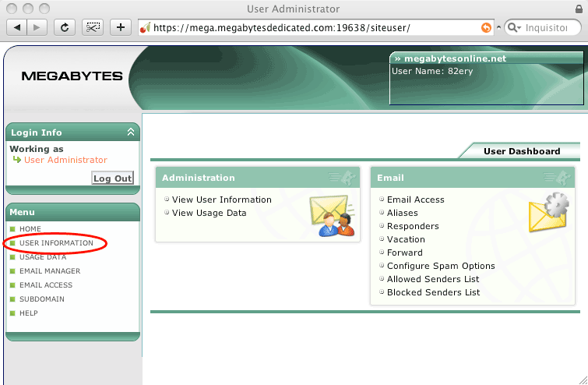Click the green bullet beside HELP
The width and height of the screenshot is (588, 385).
pyautogui.click(x=12, y=313)
